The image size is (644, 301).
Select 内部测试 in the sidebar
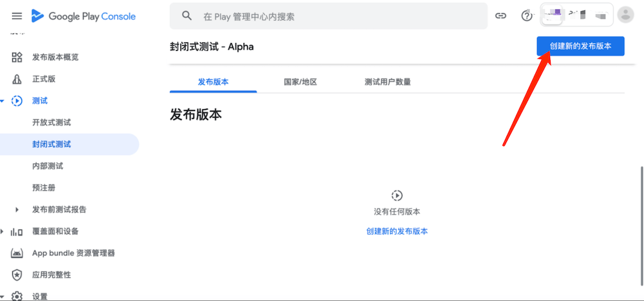[x=48, y=166]
